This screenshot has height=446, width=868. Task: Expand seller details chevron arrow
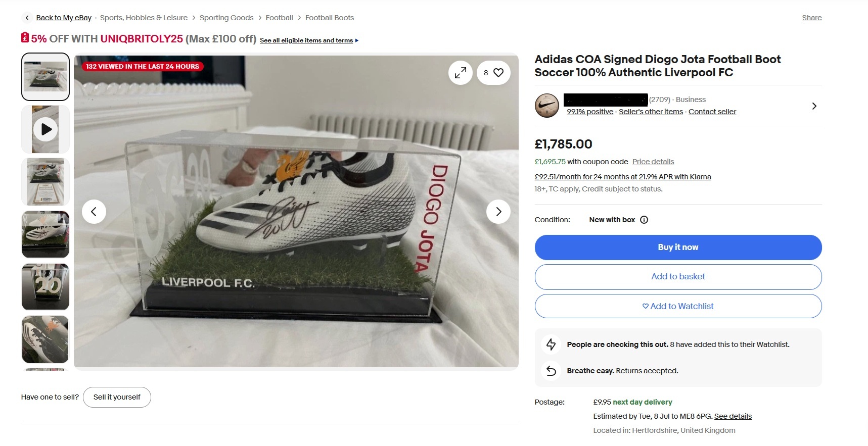[x=814, y=106]
